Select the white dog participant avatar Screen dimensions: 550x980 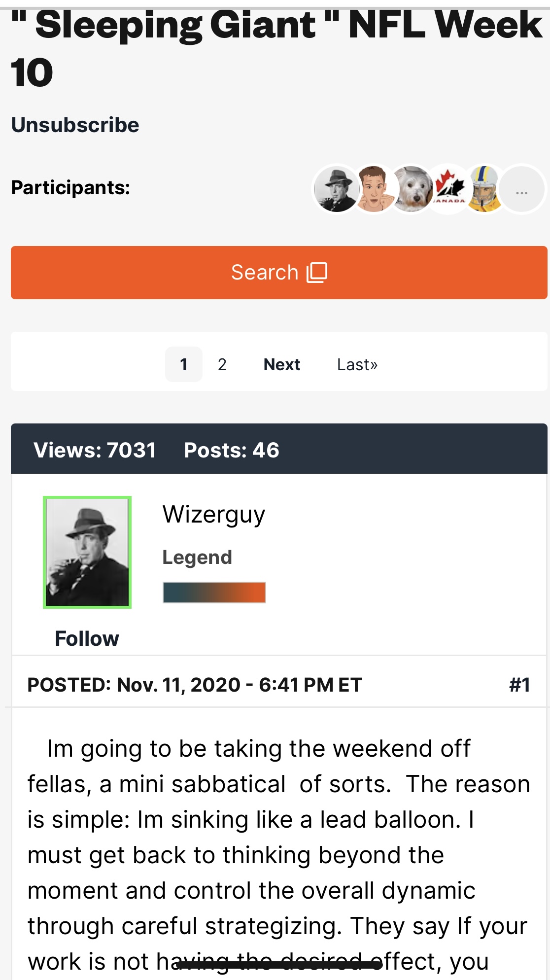click(x=411, y=189)
